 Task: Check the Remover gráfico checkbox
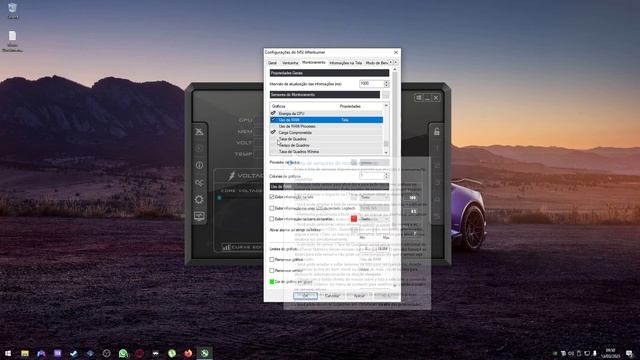(x=272, y=259)
